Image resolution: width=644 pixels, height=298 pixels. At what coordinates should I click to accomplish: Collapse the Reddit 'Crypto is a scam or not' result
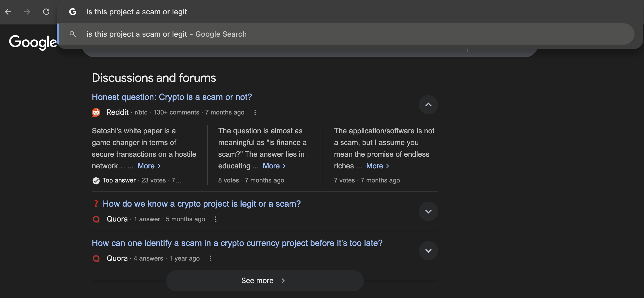click(x=428, y=105)
